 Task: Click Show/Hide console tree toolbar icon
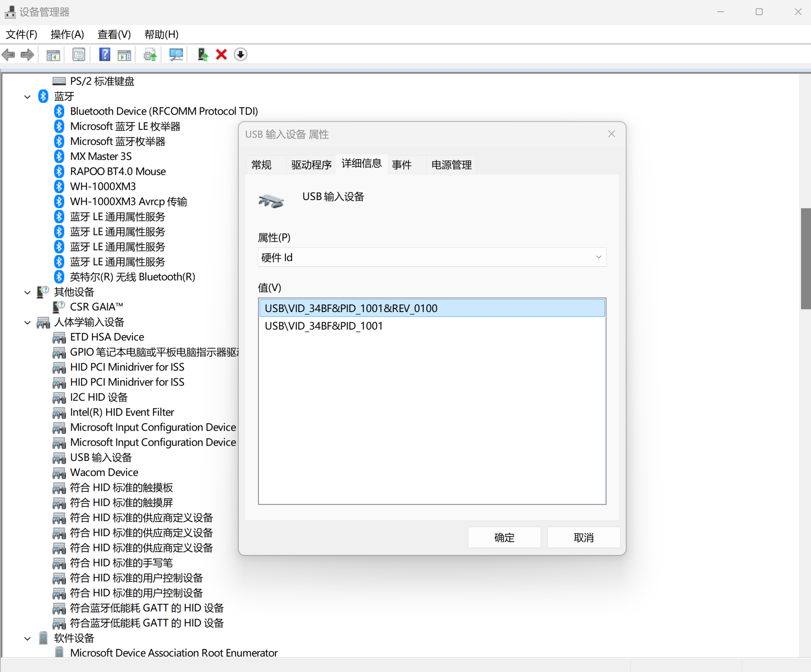53,55
